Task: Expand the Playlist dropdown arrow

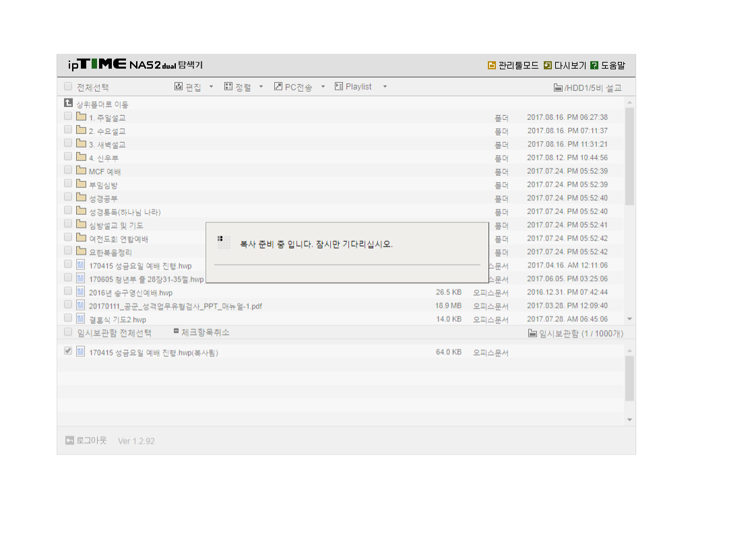Action: 385,87
